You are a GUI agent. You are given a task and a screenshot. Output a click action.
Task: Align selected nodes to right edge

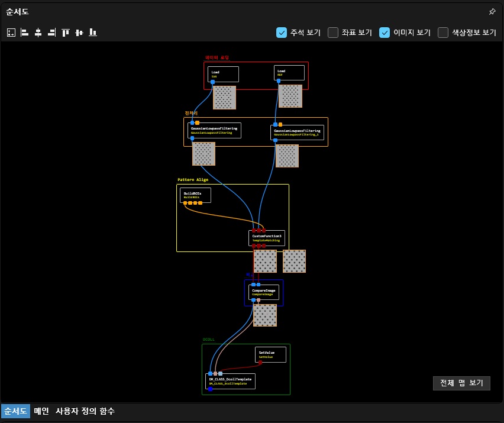tap(51, 33)
